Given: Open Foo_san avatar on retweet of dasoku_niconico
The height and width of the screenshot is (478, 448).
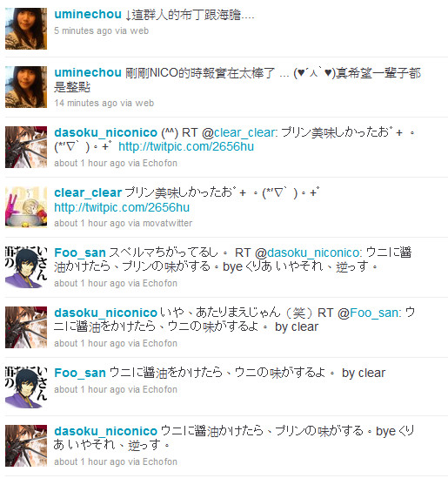Looking at the screenshot, I should (x=26, y=267).
